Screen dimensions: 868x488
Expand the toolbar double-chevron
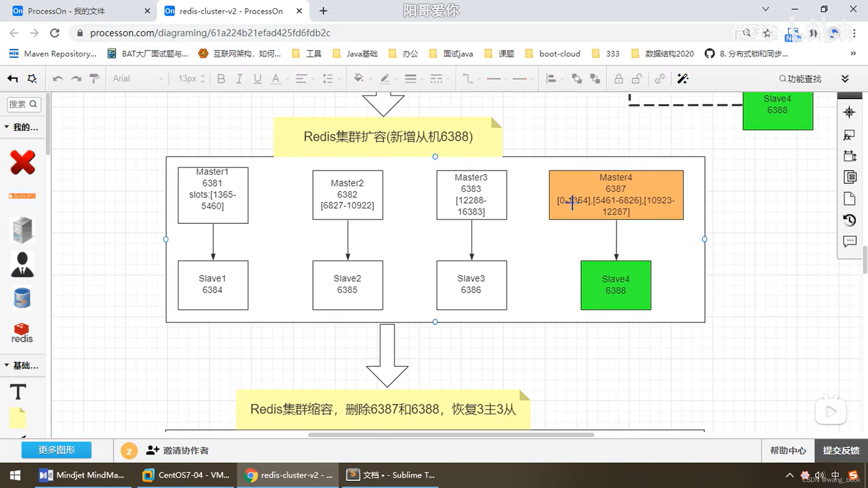[844, 79]
